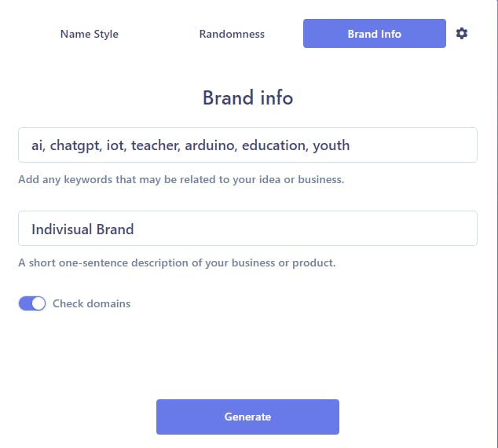Switch to the Name Style tab
Image resolution: width=498 pixels, height=448 pixels.
pyautogui.click(x=90, y=34)
